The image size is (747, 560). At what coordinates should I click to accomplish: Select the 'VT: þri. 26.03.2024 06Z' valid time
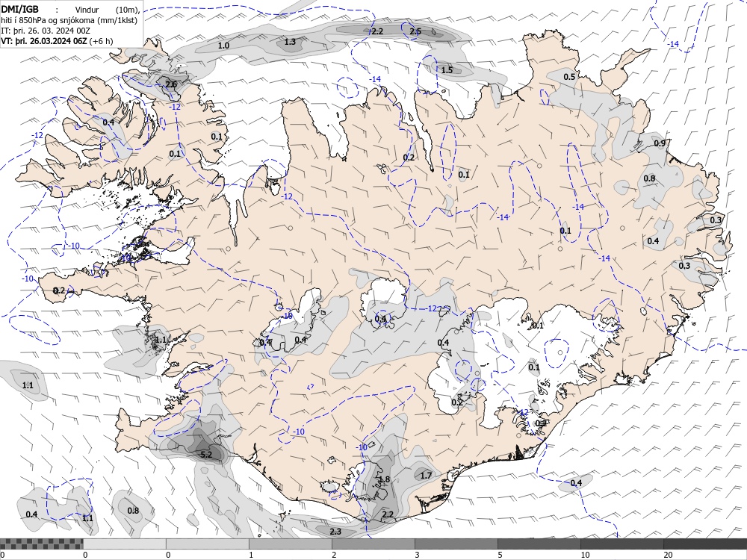click(x=44, y=41)
